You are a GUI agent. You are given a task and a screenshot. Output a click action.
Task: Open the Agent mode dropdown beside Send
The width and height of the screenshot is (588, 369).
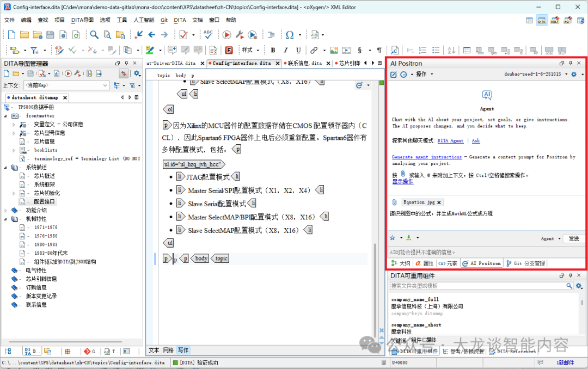[550, 238]
